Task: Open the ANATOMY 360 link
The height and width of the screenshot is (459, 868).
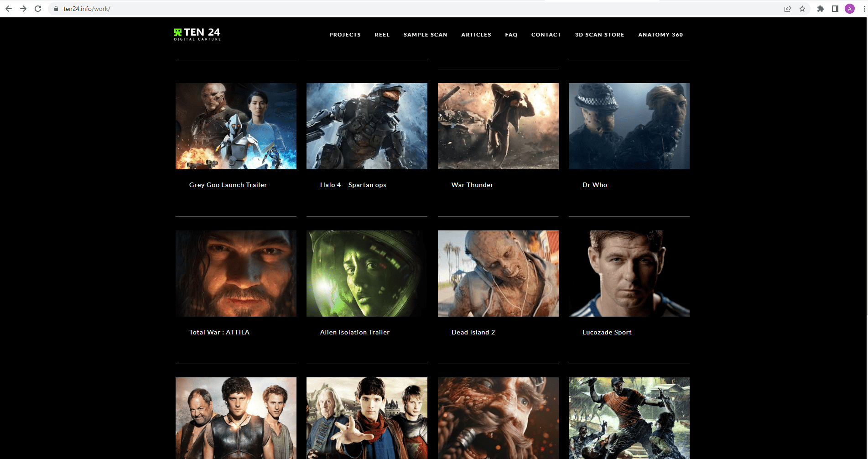Action: [660, 35]
